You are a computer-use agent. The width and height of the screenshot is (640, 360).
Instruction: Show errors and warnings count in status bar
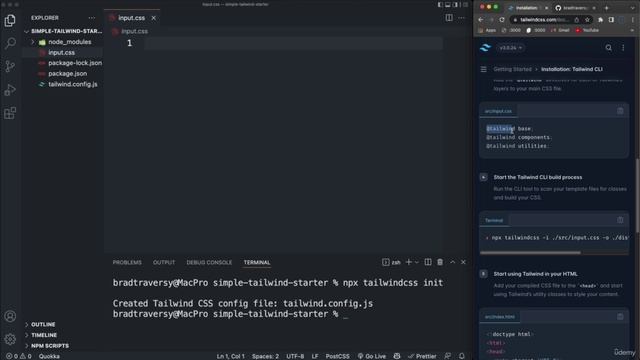point(19,356)
